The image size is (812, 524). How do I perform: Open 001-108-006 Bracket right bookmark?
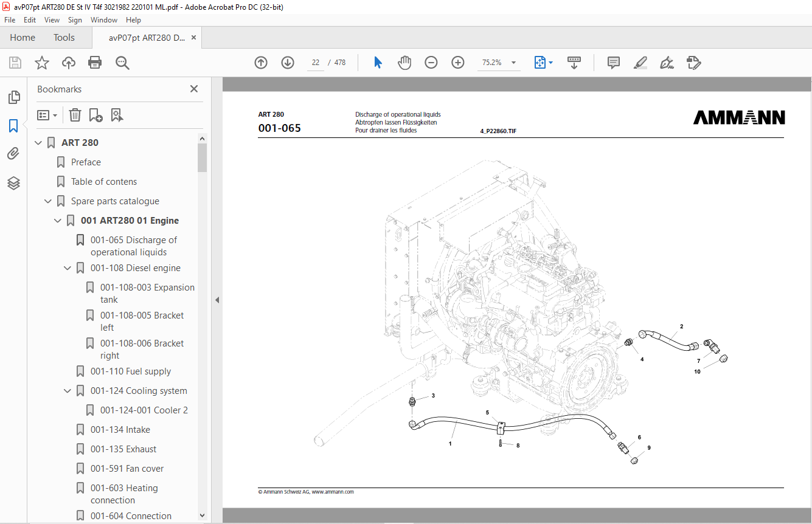[142, 350]
